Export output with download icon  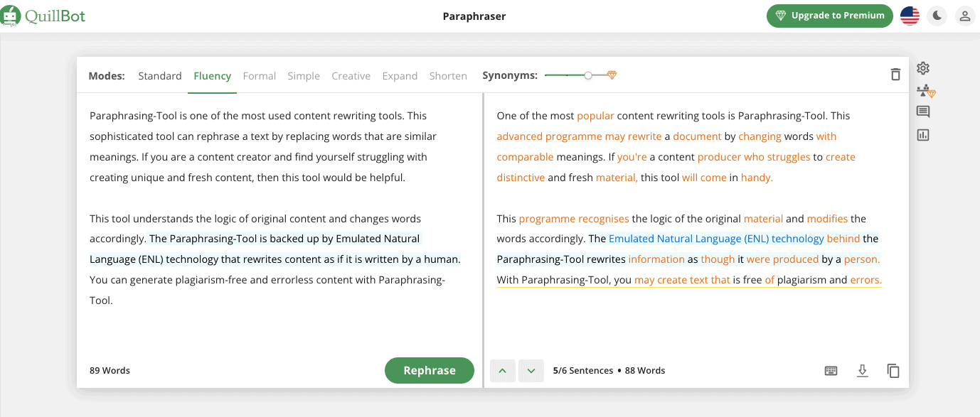pyautogui.click(x=863, y=371)
